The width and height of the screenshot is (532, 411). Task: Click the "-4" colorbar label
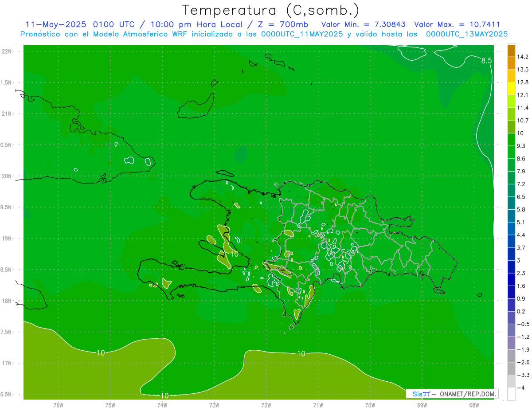tap(520, 388)
